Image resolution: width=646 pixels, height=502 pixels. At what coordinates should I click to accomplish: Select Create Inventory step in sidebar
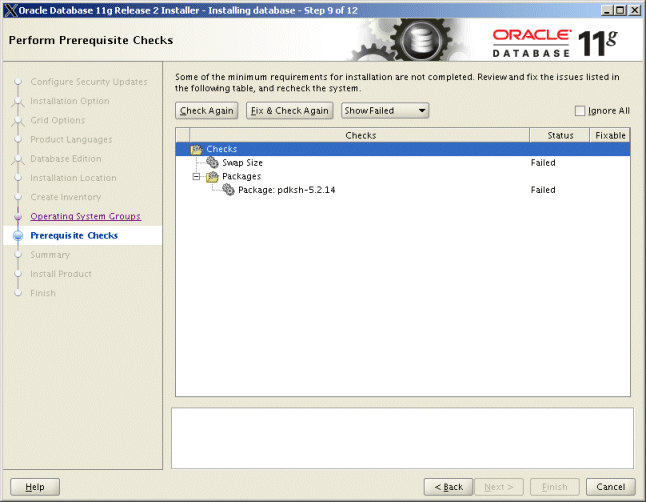coord(66,197)
